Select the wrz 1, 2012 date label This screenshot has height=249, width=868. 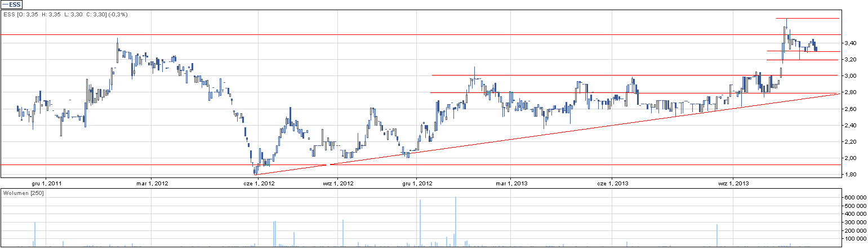(338, 183)
